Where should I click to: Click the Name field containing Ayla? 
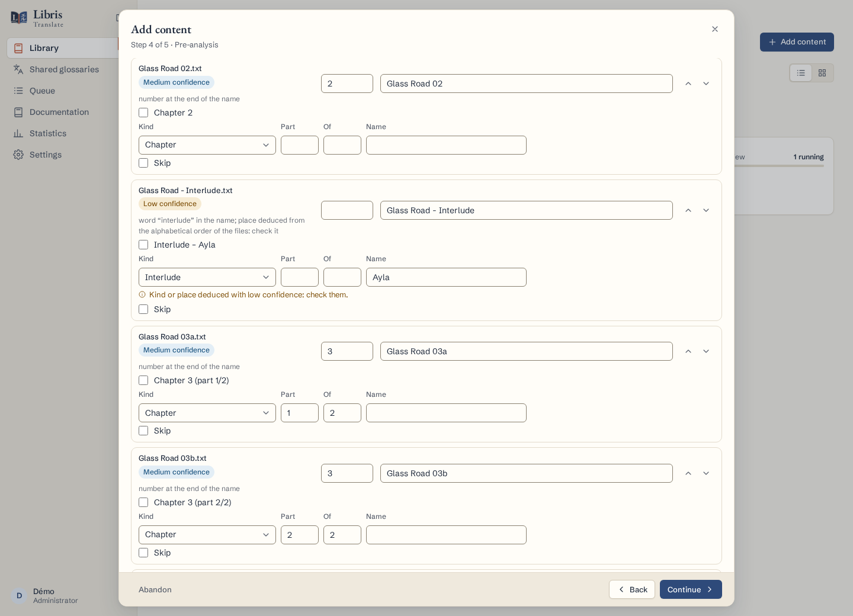pos(446,277)
